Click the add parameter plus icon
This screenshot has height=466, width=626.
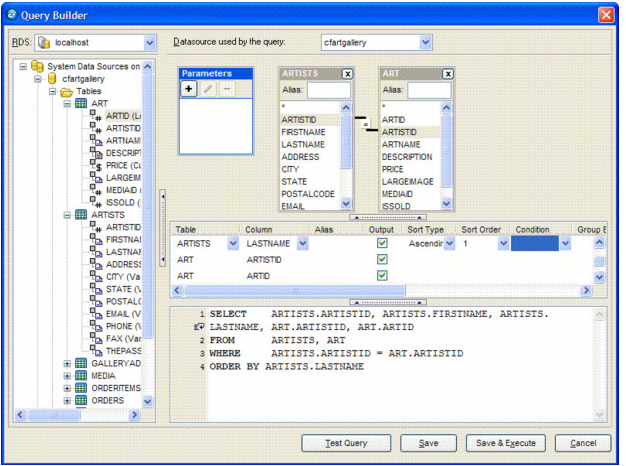[x=189, y=90]
